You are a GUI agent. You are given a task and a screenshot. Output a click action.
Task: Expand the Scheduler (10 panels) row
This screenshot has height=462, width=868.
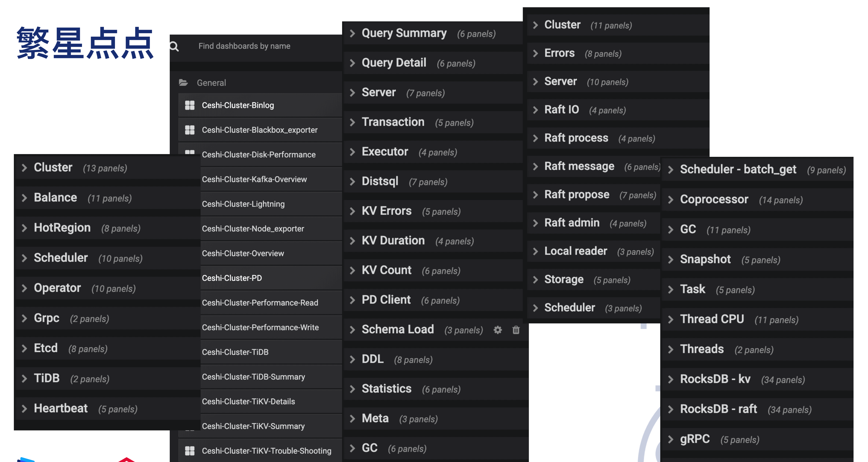coord(108,258)
